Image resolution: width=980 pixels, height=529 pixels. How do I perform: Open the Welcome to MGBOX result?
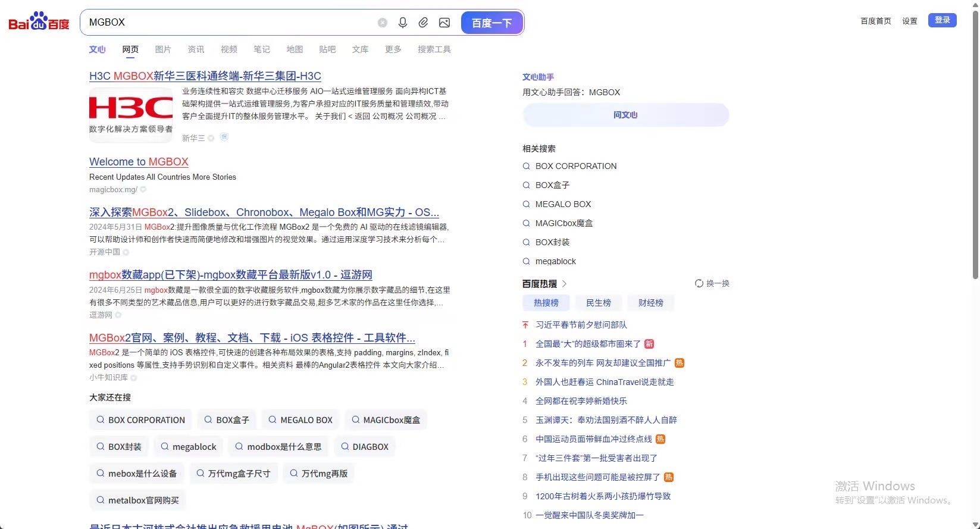click(x=139, y=162)
